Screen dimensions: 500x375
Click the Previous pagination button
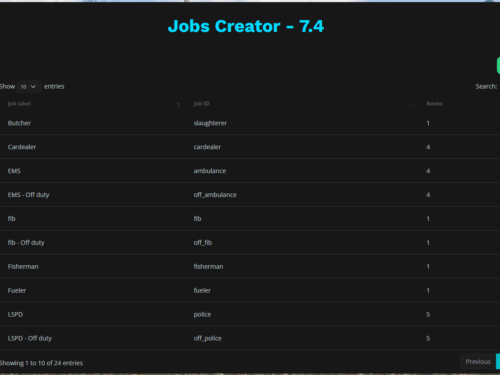pos(478,362)
